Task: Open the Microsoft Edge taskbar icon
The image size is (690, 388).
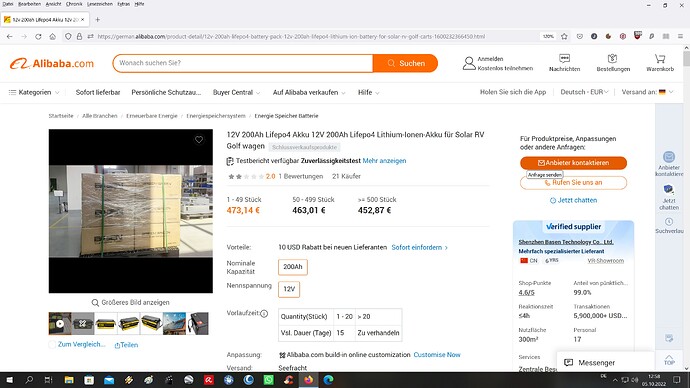Action: point(328,380)
